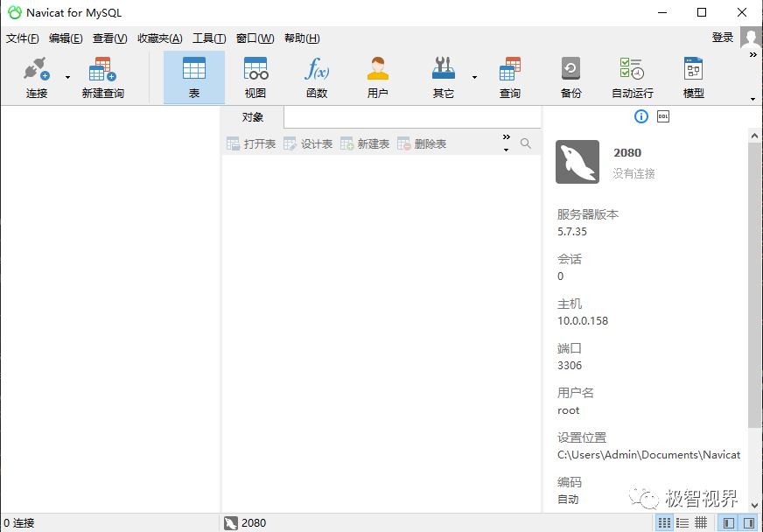
Task: Open the 查看(V) menu
Action: (110, 38)
